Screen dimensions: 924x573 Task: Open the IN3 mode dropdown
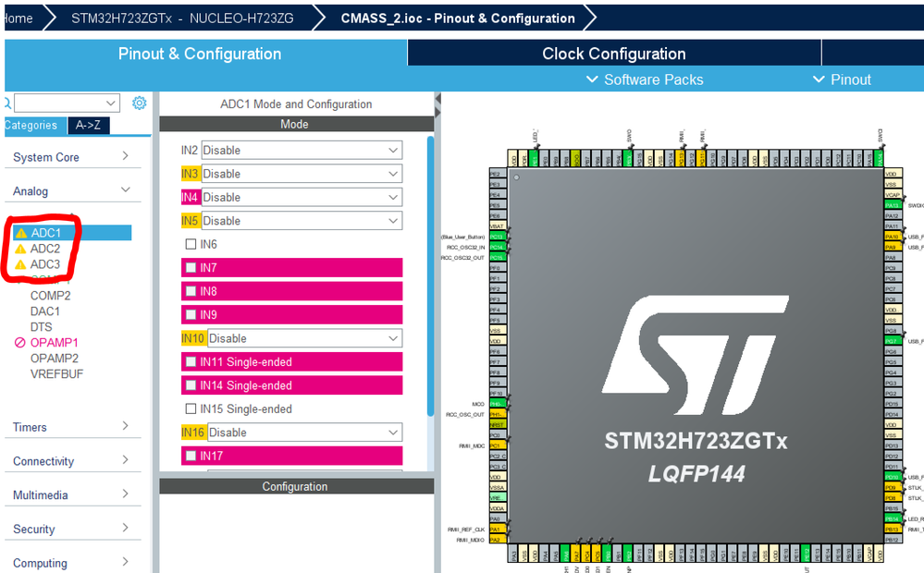(302, 174)
